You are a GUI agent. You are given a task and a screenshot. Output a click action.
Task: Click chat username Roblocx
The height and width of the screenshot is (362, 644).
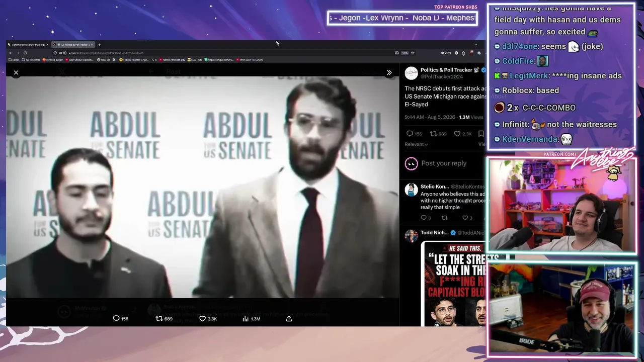point(517,90)
